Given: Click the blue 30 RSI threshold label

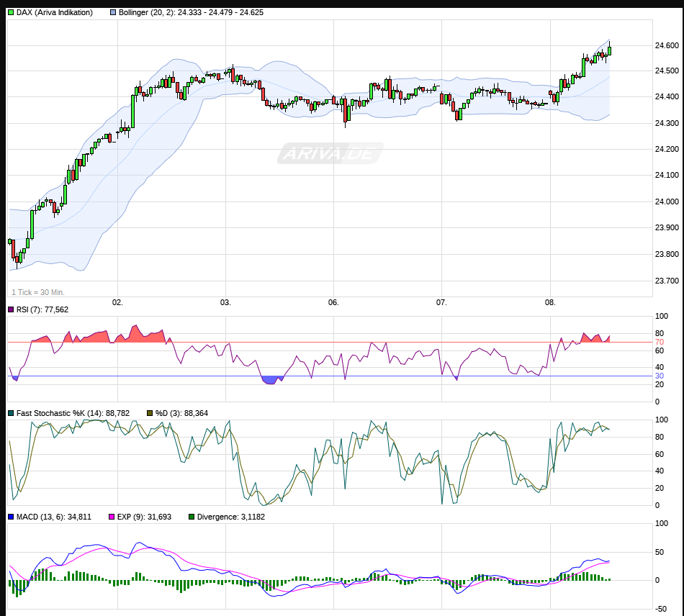Looking at the screenshot, I should (659, 376).
